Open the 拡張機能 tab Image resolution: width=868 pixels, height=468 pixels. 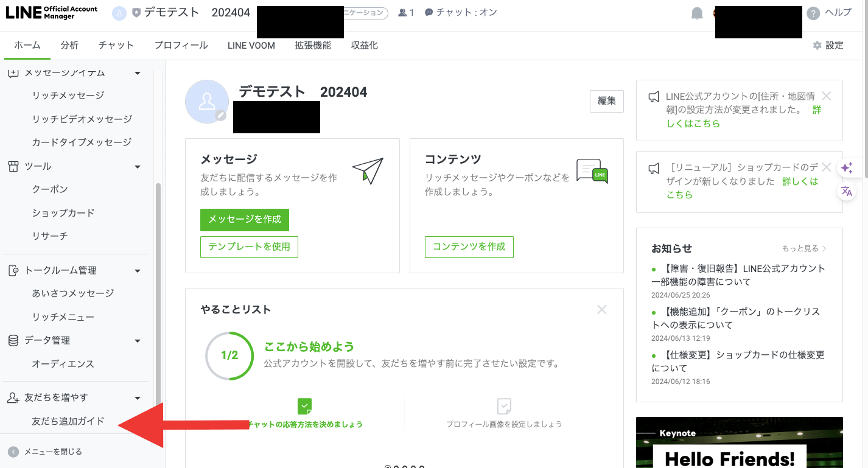pyautogui.click(x=313, y=46)
